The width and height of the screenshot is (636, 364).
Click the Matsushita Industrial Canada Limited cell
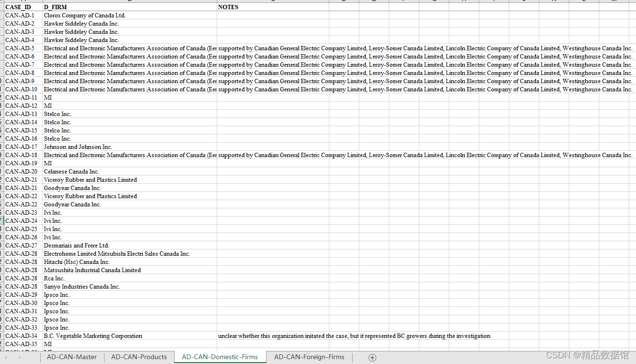point(130,270)
